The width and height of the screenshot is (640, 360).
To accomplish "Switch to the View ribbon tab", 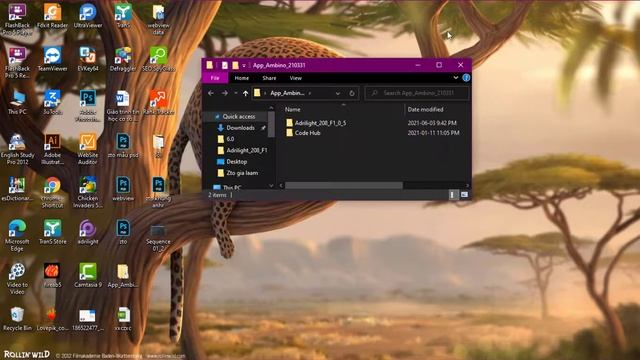I will (296, 78).
